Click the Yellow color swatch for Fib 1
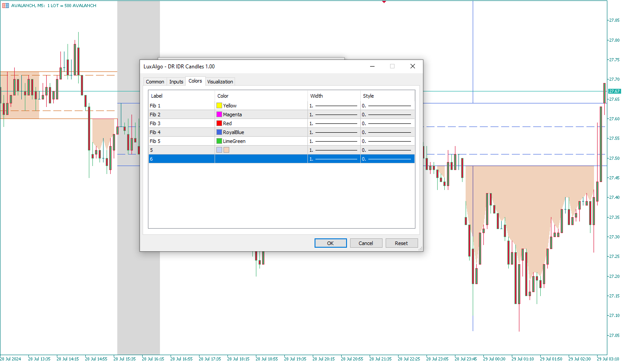The width and height of the screenshot is (626, 364). coord(219,106)
